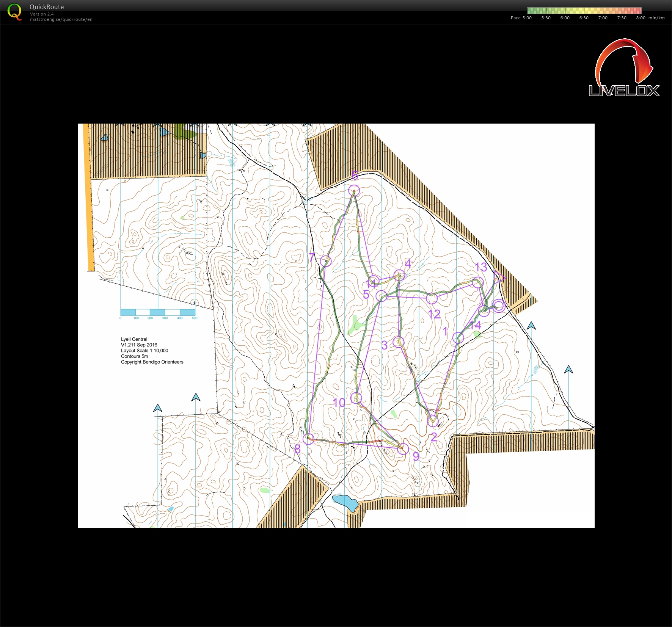Image resolution: width=672 pixels, height=627 pixels.
Task: Click the QuickRoute Q logo
Action: 14,12
